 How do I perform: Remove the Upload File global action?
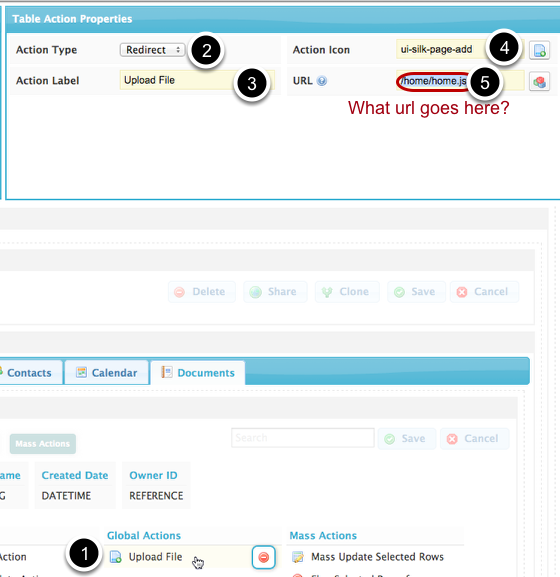pyautogui.click(x=263, y=557)
